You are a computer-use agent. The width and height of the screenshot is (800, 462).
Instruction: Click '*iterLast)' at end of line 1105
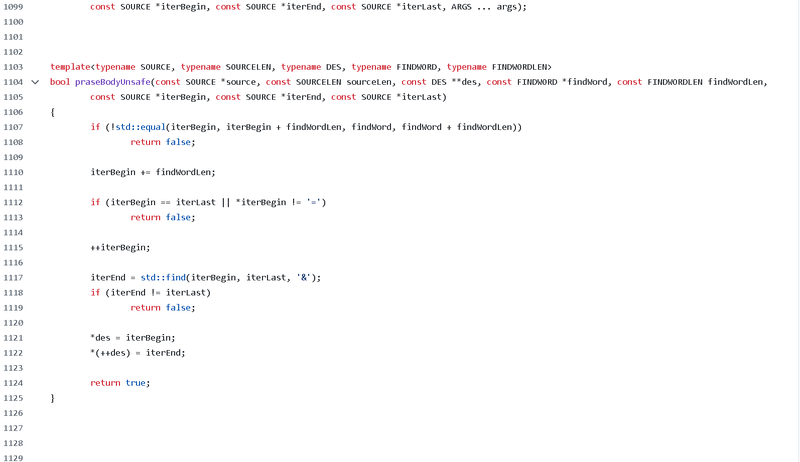point(421,97)
